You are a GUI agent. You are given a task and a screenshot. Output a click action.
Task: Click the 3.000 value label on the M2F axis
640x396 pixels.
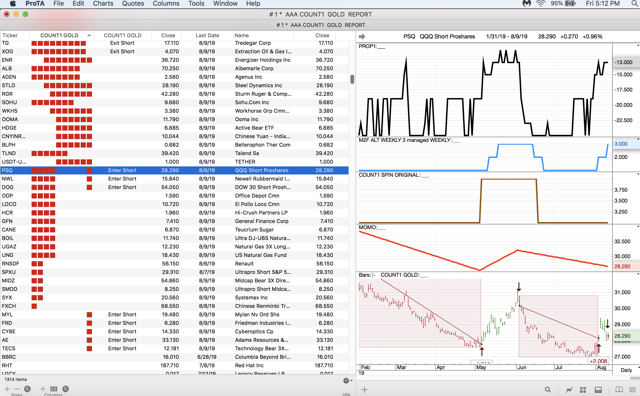pyautogui.click(x=621, y=144)
